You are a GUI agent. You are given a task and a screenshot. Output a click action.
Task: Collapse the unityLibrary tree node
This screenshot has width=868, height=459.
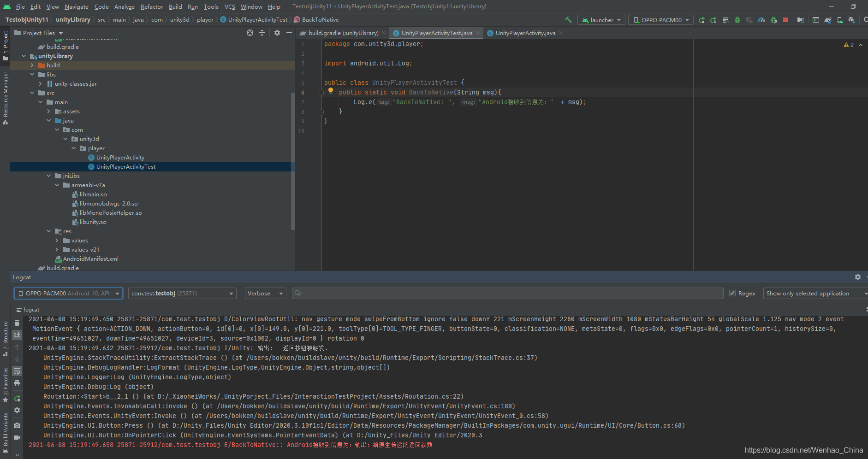coord(24,56)
